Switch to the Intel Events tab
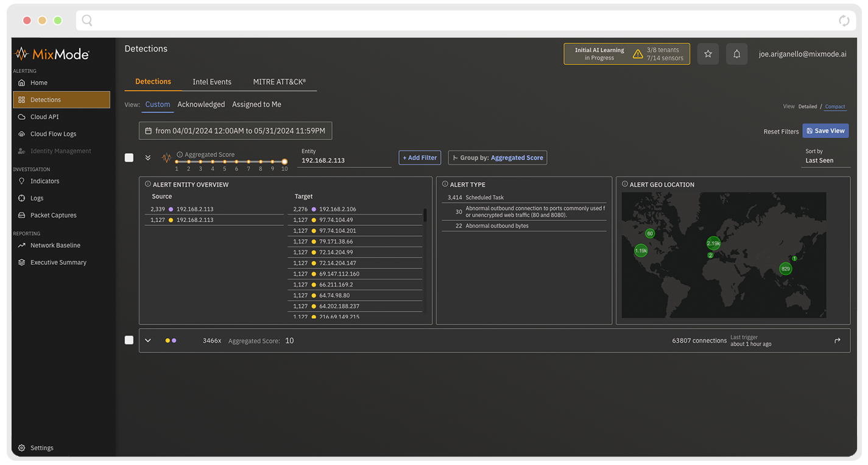 212,82
